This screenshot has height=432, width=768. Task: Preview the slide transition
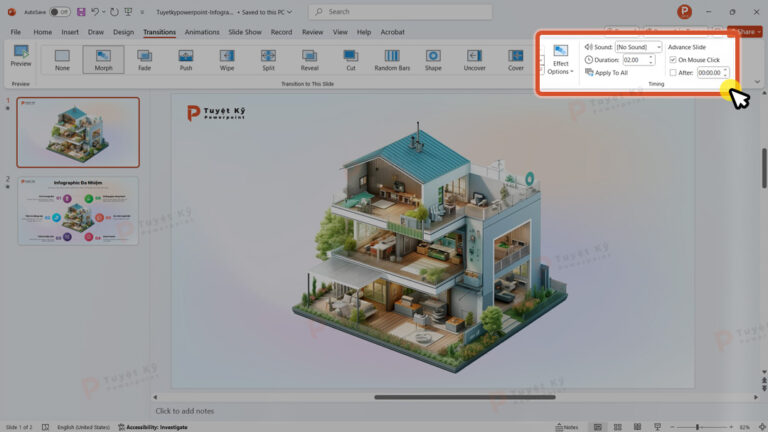21,56
